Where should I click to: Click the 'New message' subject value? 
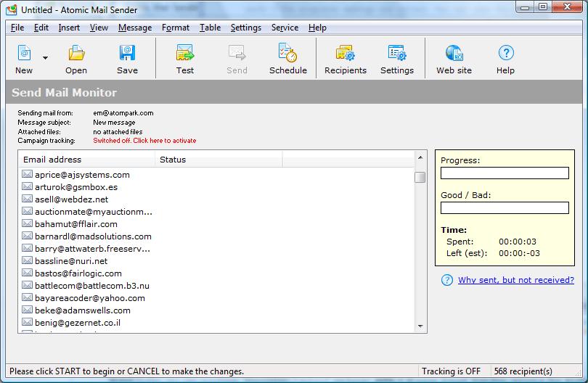coord(114,123)
